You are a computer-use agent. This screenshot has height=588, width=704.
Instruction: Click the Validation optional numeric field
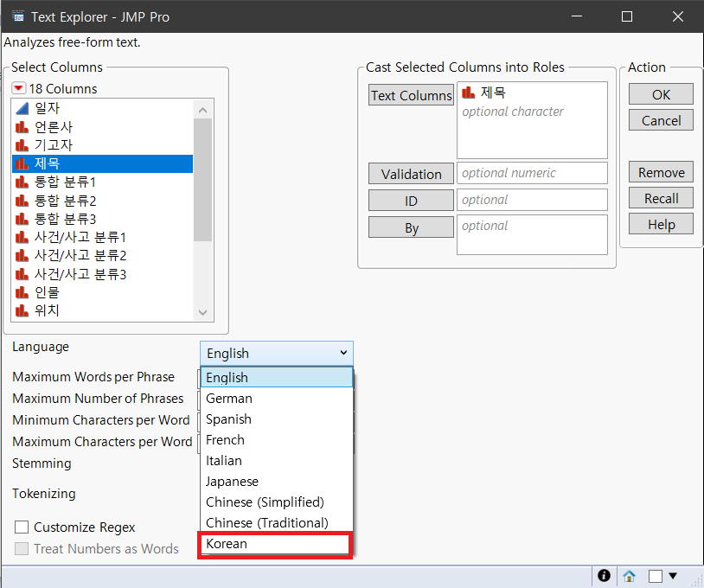point(532,173)
